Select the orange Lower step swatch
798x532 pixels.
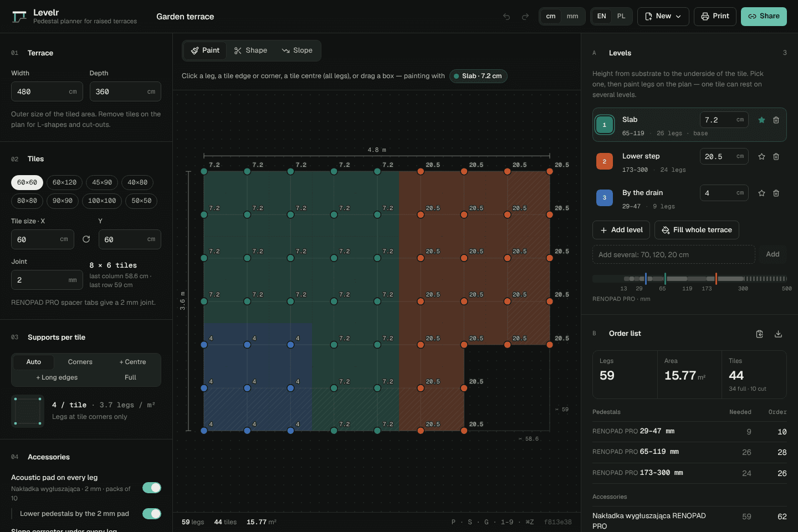tap(605, 161)
